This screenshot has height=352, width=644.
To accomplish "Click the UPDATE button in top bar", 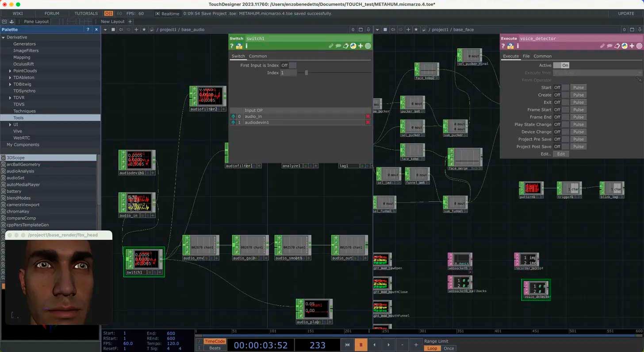I will [626, 14].
